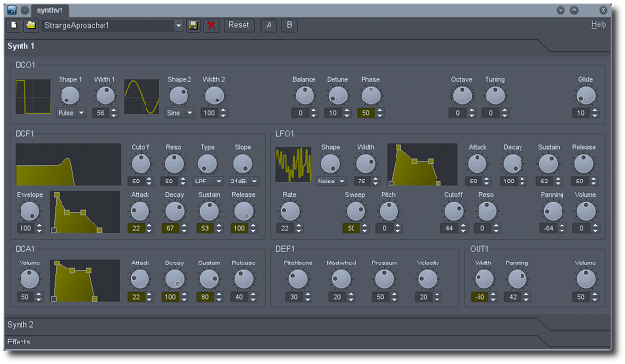Toggle the B comparison button
Screen dimensions: 625x364
[289, 25]
